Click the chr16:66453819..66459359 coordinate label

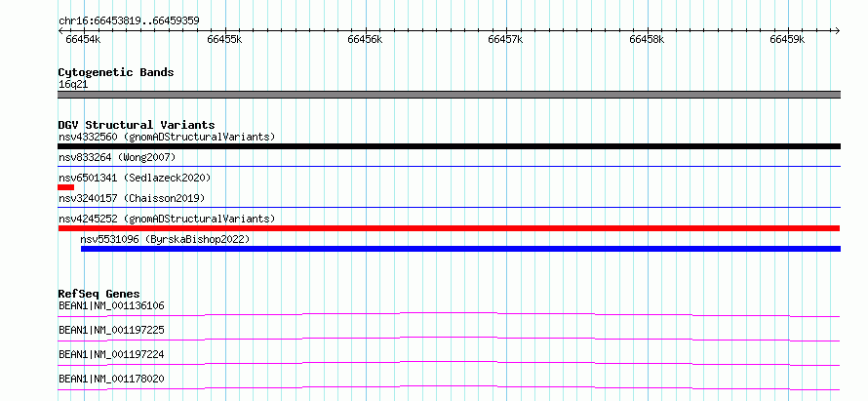[x=129, y=21]
